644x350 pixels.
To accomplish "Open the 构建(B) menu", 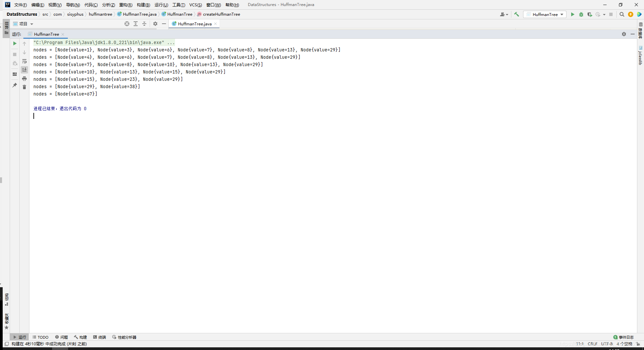I will [143, 5].
